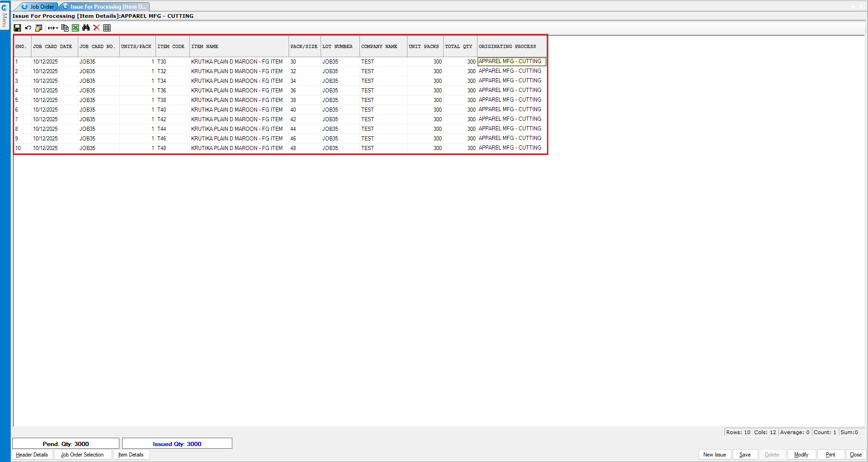Click the New Issue button
Screen dimensions: 868x462
pyautogui.click(x=714, y=455)
